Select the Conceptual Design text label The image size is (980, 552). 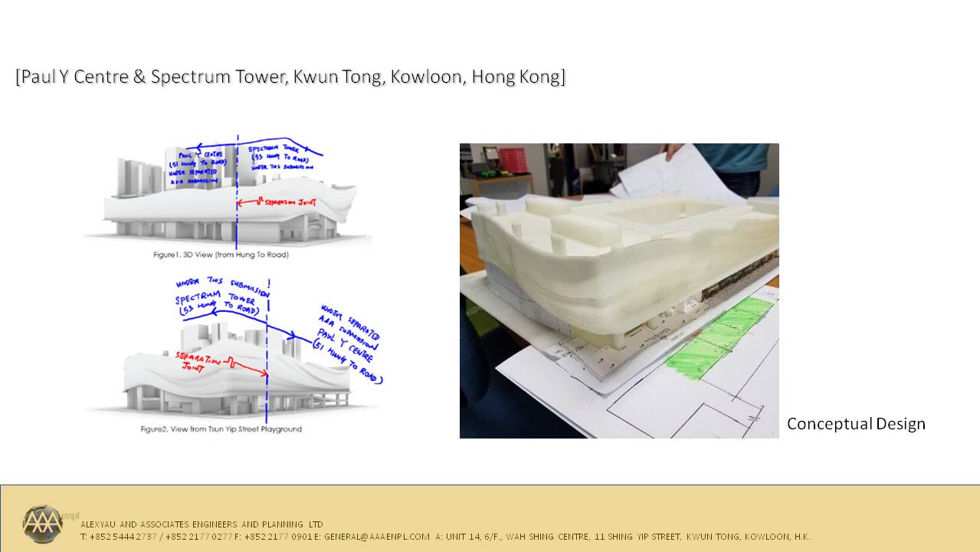pos(856,424)
